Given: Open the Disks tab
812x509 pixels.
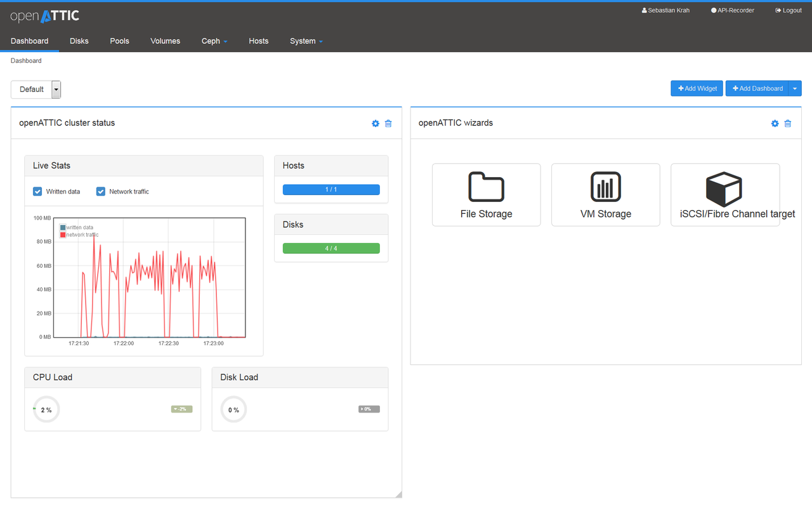Looking at the screenshot, I should tap(79, 41).
